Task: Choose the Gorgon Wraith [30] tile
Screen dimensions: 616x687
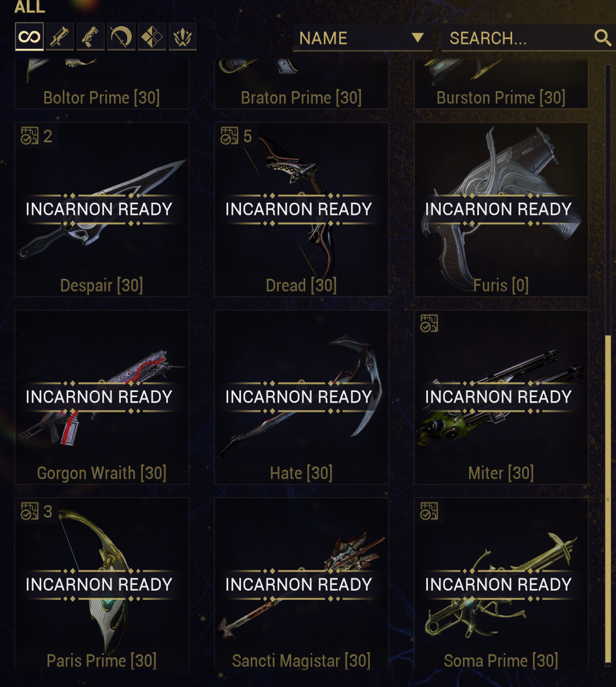Action: pyautogui.click(x=102, y=397)
